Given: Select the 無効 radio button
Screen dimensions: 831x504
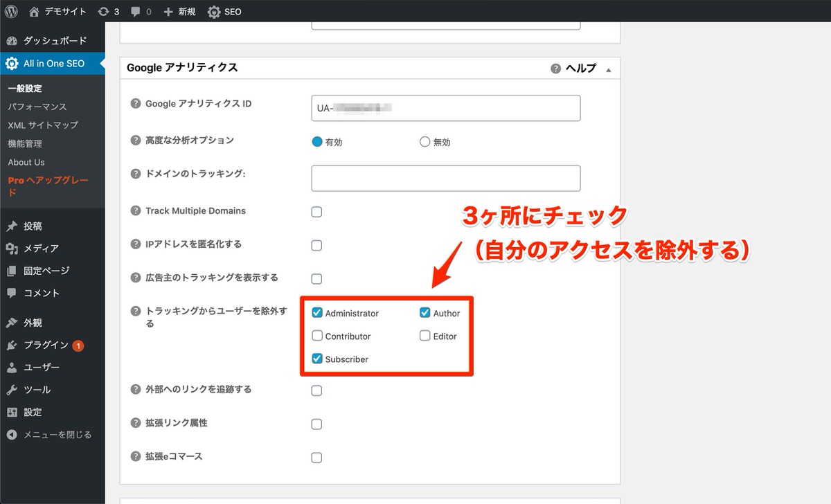Looking at the screenshot, I should pyautogui.click(x=425, y=142).
